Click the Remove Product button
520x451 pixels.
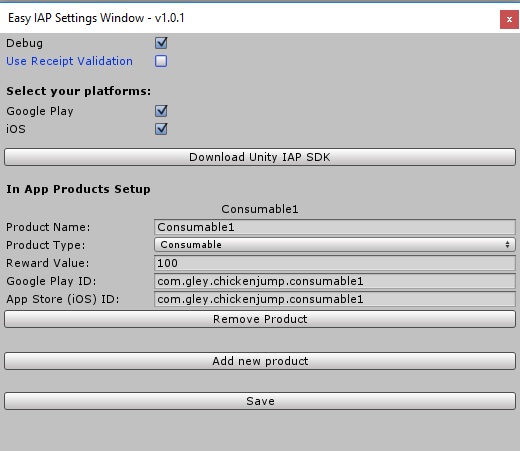pos(260,319)
